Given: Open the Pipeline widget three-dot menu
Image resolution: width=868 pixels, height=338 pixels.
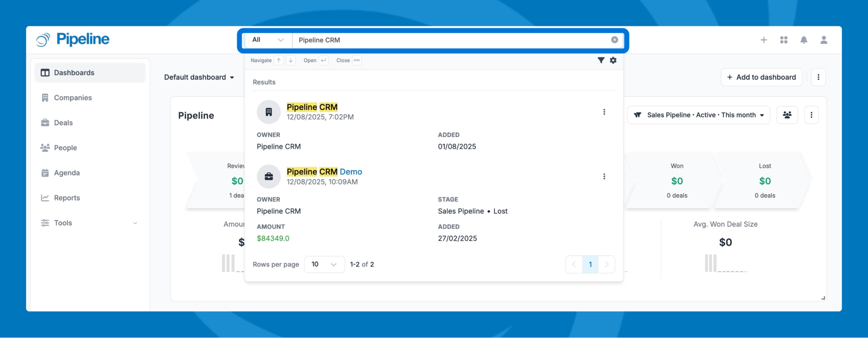Looking at the screenshot, I should coord(811,115).
